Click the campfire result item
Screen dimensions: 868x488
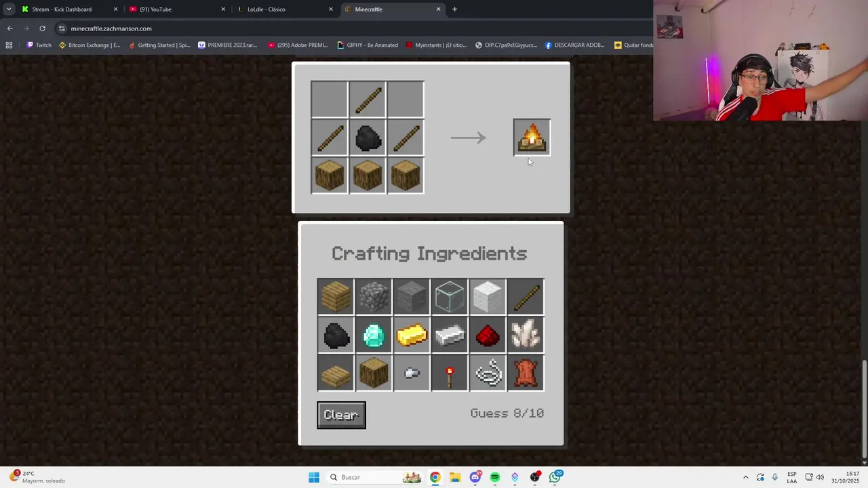pos(532,138)
